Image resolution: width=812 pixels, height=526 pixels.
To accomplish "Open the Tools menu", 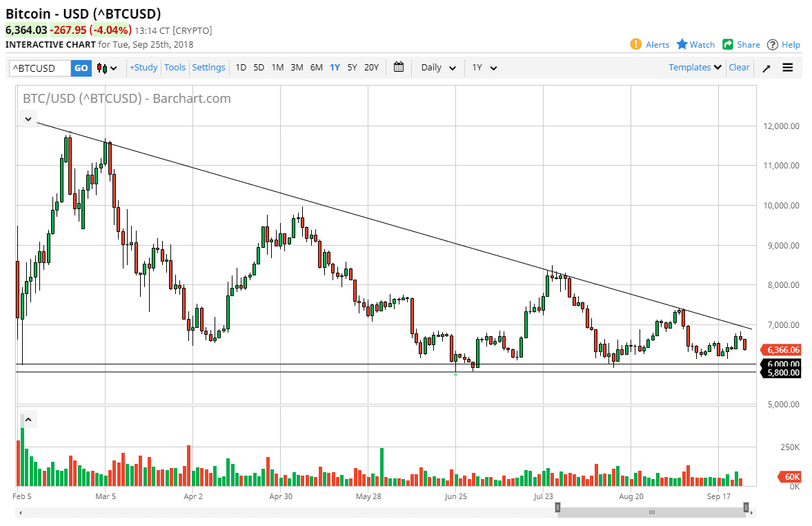I will 175,67.
